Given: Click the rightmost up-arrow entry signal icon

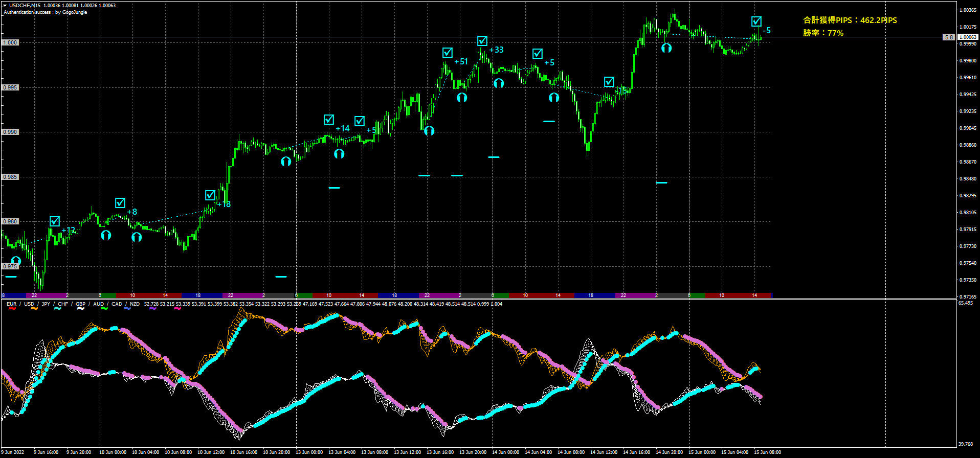Looking at the screenshot, I should (x=666, y=48).
